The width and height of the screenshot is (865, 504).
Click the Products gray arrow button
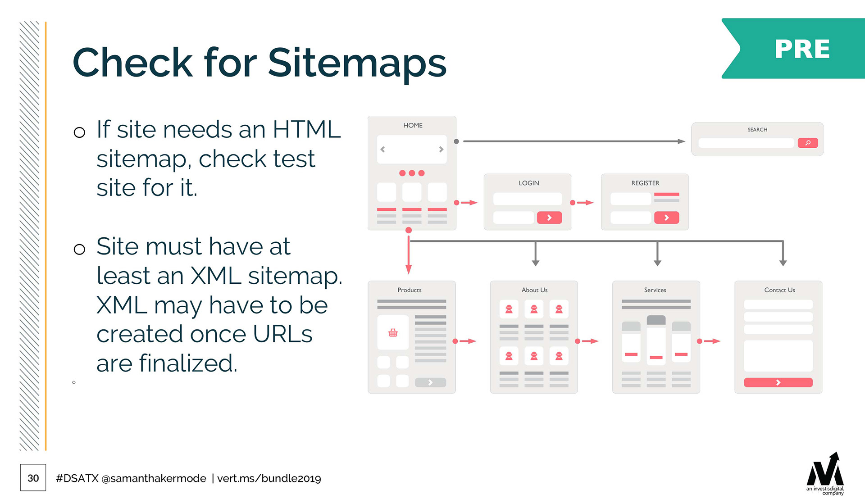pyautogui.click(x=430, y=382)
